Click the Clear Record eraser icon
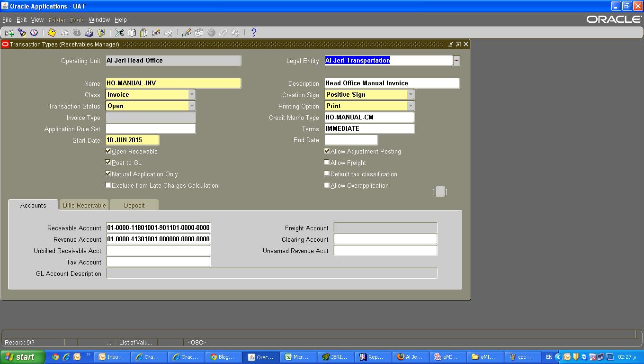This screenshot has width=644, height=364. pyautogui.click(x=156, y=33)
